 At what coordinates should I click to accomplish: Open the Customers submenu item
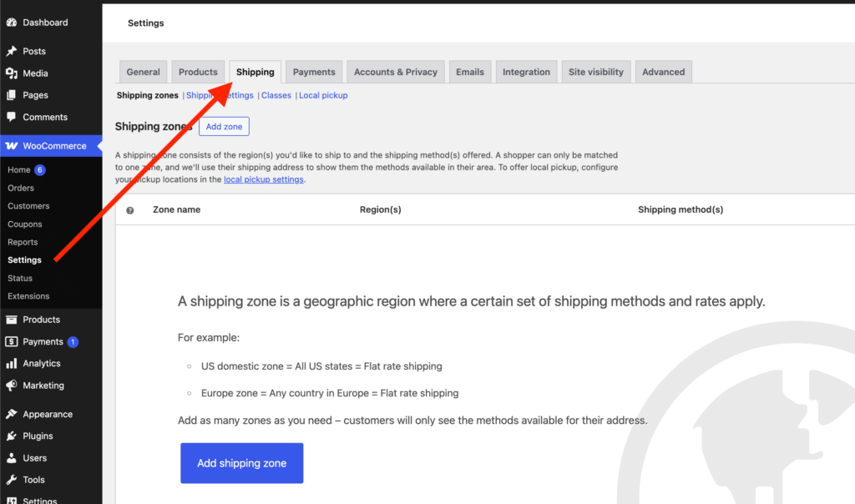(x=28, y=206)
